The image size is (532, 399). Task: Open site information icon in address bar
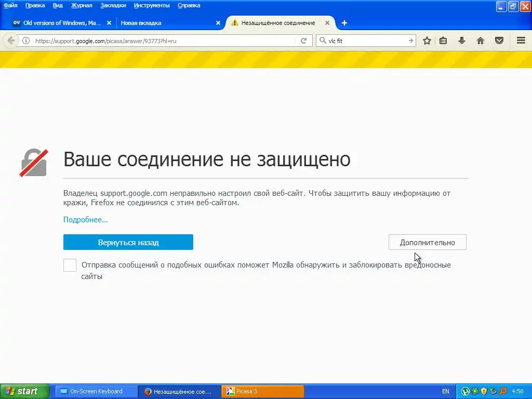[x=26, y=41]
